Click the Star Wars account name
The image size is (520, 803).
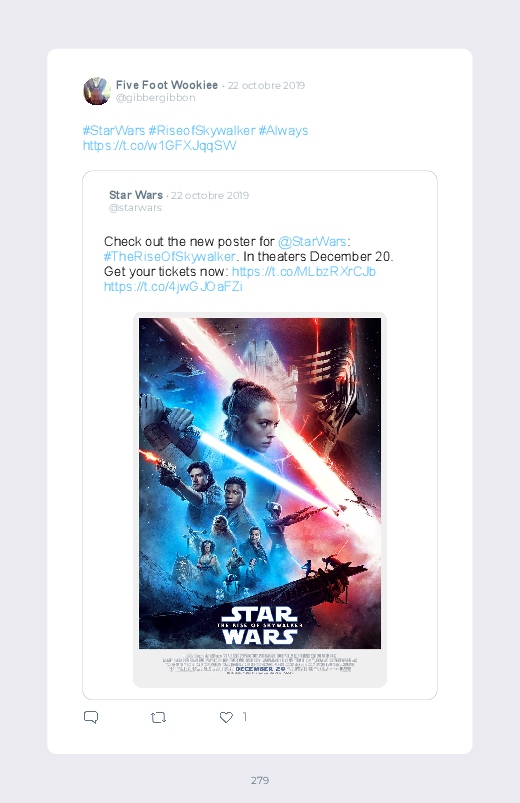[x=136, y=195]
